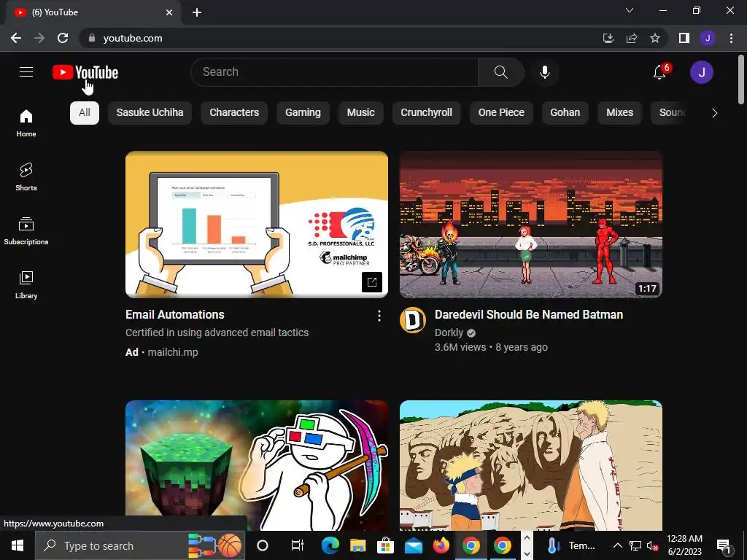The width and height of the screenshot is (747, 560).
Task: Open Firefox from taskbar
Action: click(x=441, y=545)
